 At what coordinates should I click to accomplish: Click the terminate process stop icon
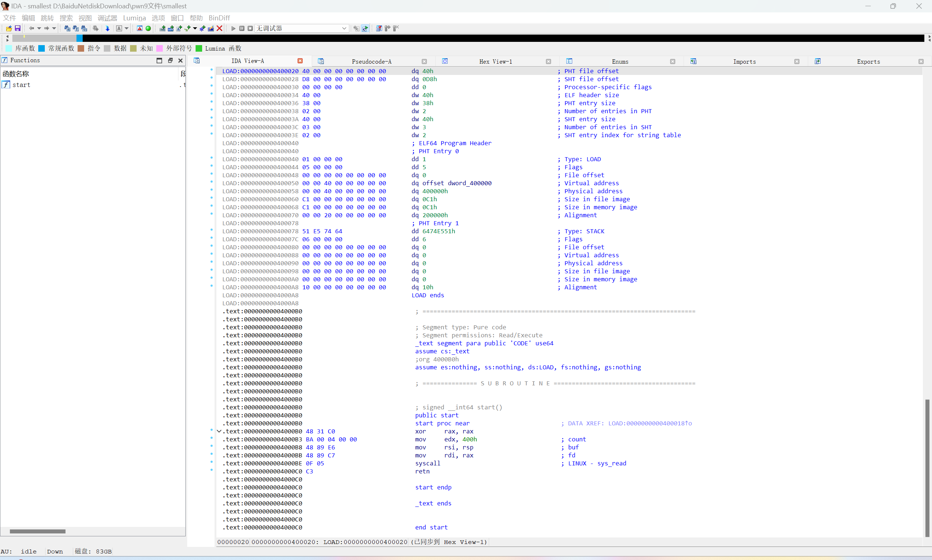pos(250,28)
